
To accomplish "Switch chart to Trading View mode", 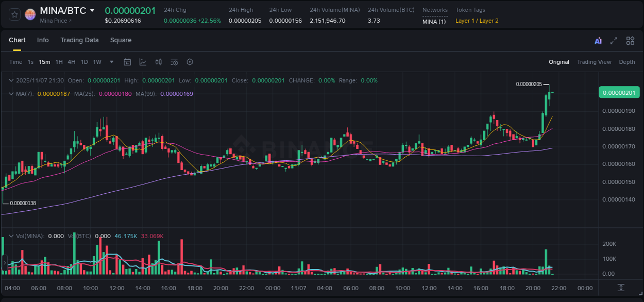I will 594,62.
